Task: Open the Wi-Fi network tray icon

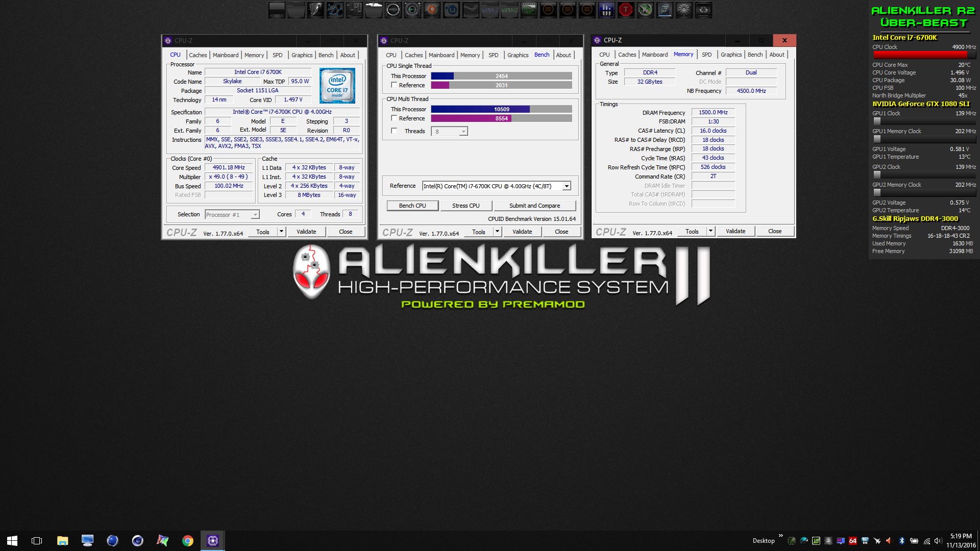Action: tap(927, 541)
